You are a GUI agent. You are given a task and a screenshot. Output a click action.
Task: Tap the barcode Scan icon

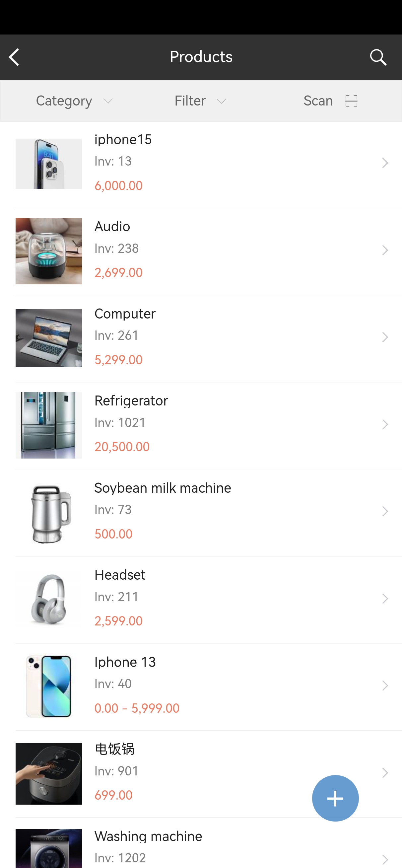(x=351, y=101)
